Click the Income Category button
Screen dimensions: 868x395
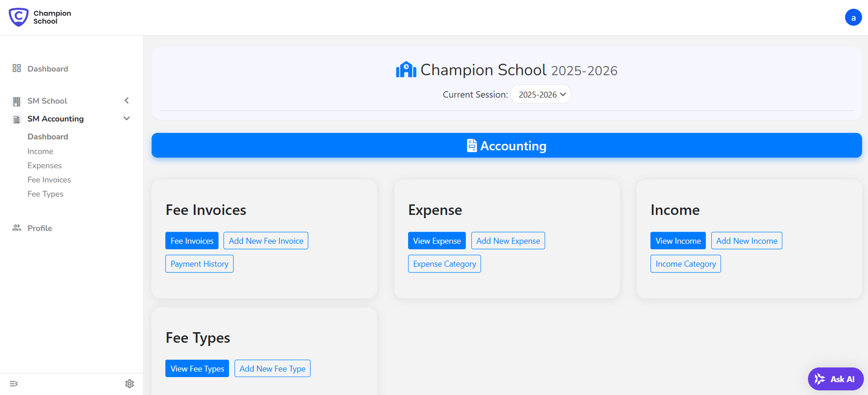[x=685, y=264]
